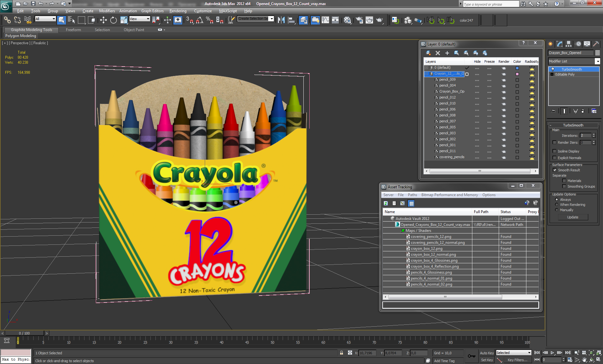Activate the Bind to Space Warp tool
Screen dimensions: 603x364
pos(28,20)
